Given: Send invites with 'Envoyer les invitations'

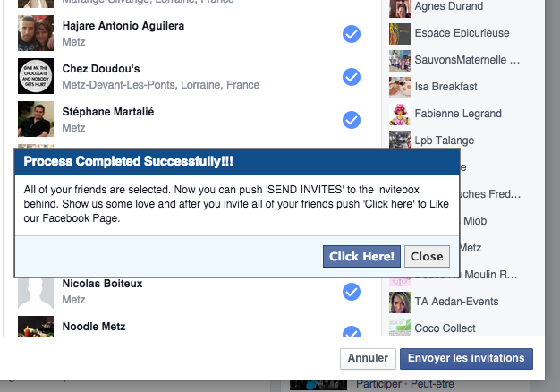Looking at the screenshot, I should point(466,358).
